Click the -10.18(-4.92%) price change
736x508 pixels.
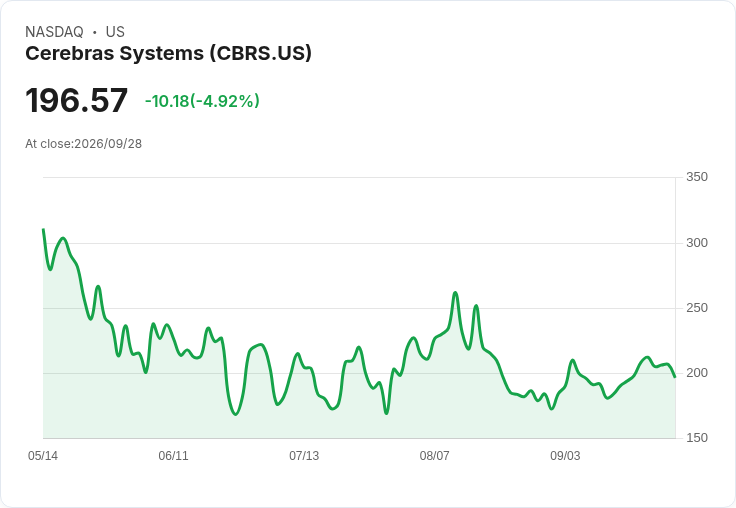(202, 101)
